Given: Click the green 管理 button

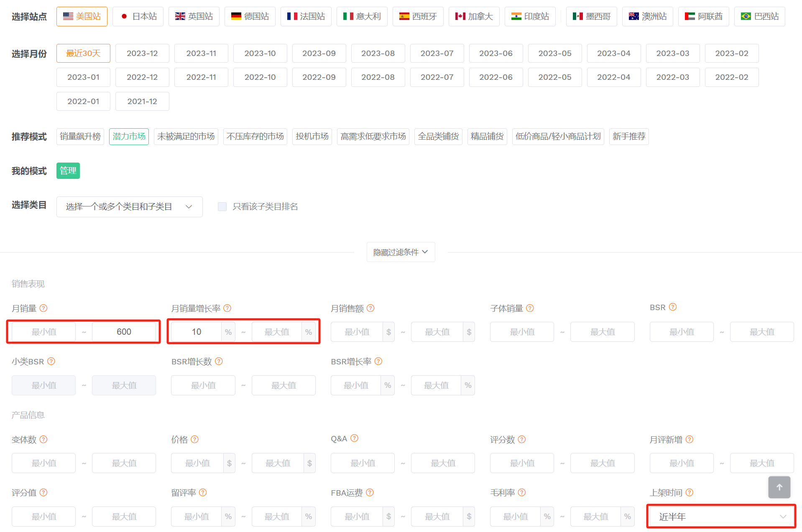Looking at the screenshot, I should coord(68,171).
